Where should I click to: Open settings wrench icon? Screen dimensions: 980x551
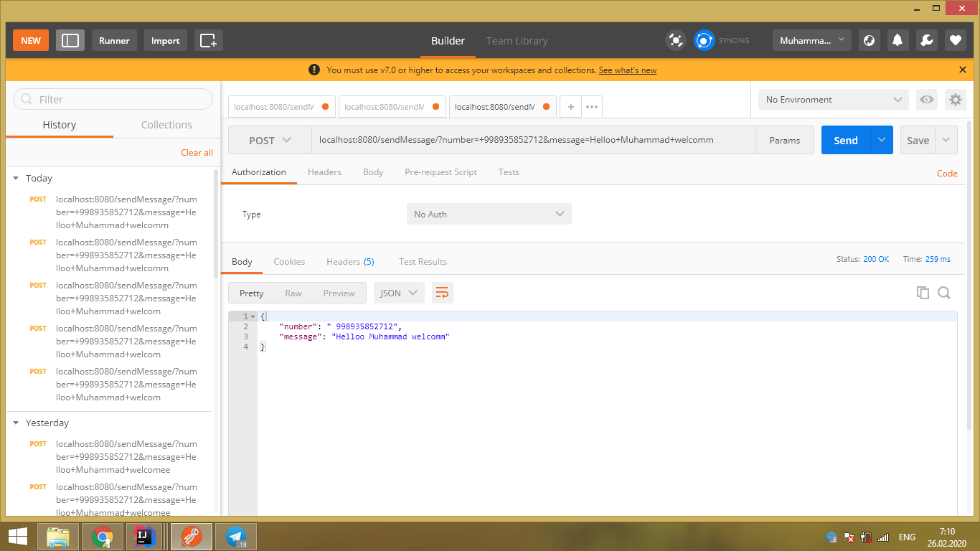click(926, 40)
